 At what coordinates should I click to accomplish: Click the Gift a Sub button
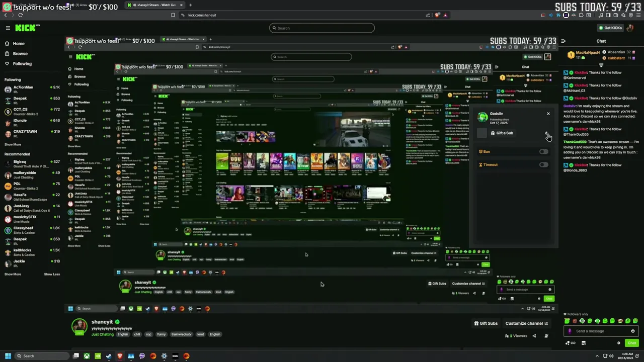502,133
